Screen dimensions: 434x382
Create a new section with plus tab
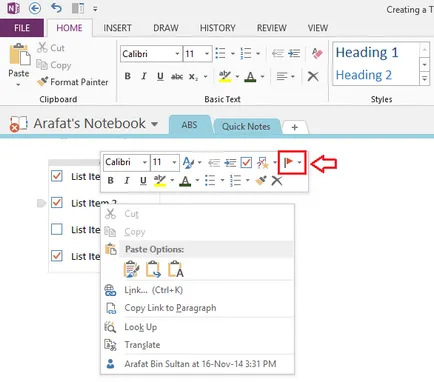[x=295, y=127]
